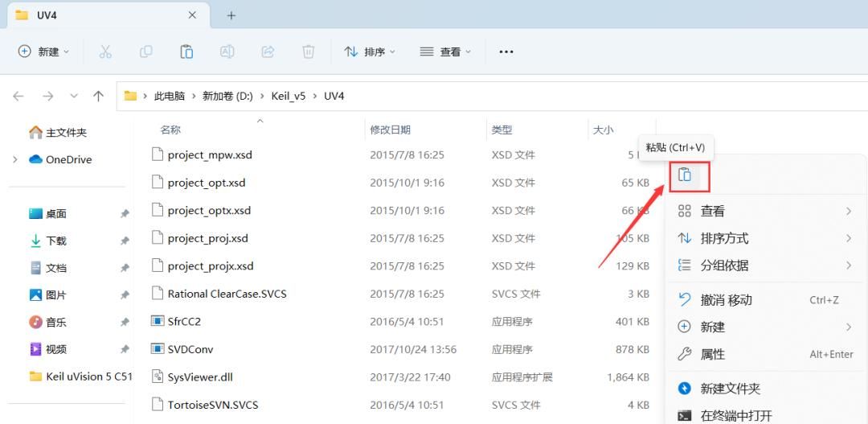The width and height of the screenshot is (868, 424).
Task: Click the pin icon next to 视频
Action: 125,350
